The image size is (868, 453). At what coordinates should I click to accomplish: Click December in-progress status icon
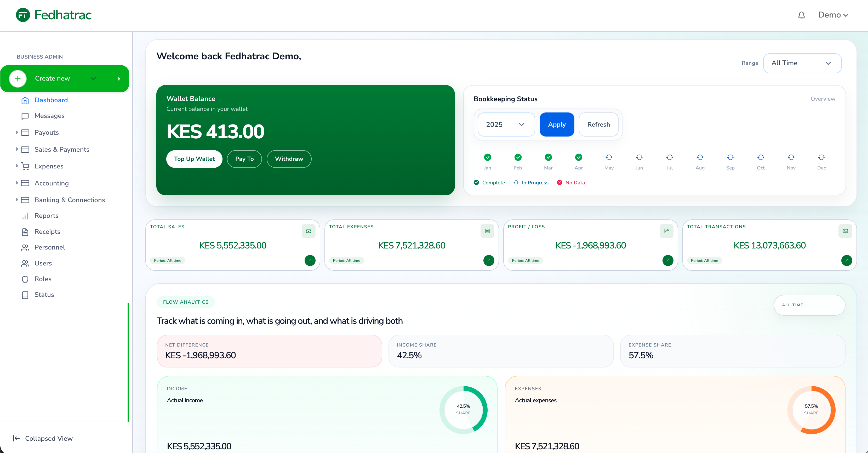(x=821, y=157)
